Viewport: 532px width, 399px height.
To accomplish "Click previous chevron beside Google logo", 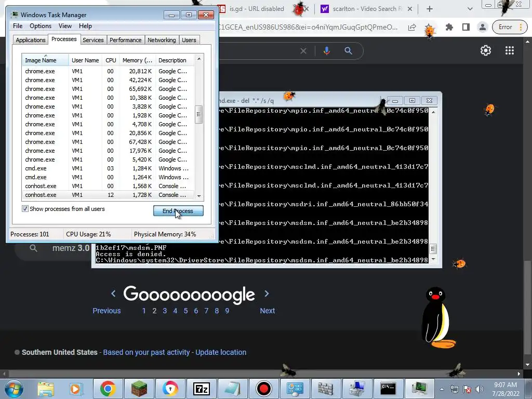I will [113, 294].
